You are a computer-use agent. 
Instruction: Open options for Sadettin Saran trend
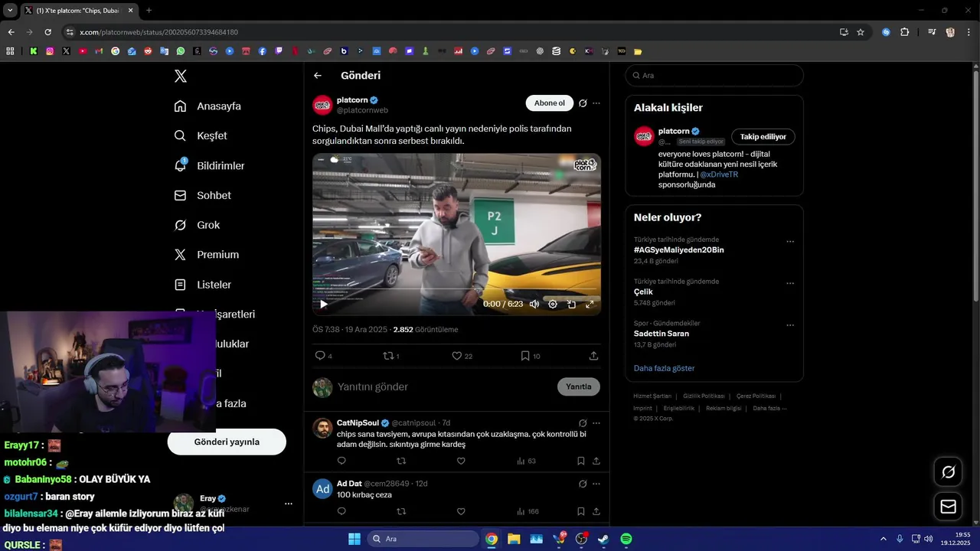point(790,325)
